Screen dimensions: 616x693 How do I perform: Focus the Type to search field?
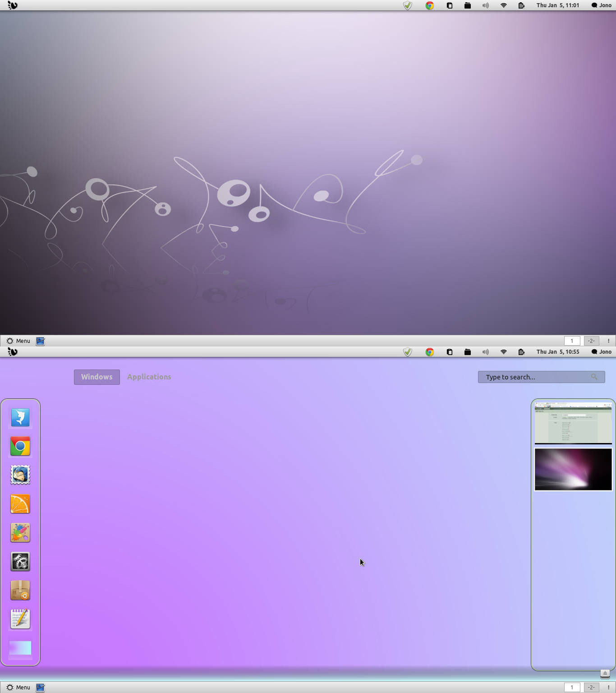tap(541, 377)
